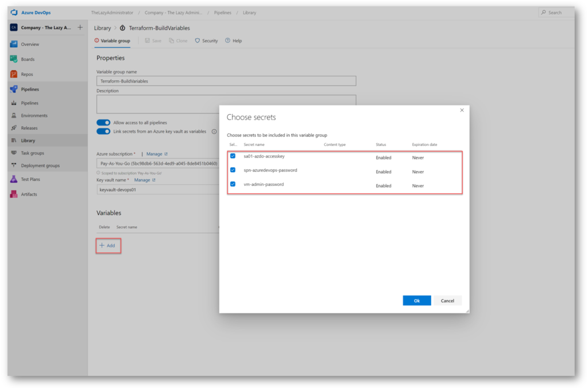Click the Pipelines sub-item icon
This screenshot has height=388, width=588.
pos(14,103)
